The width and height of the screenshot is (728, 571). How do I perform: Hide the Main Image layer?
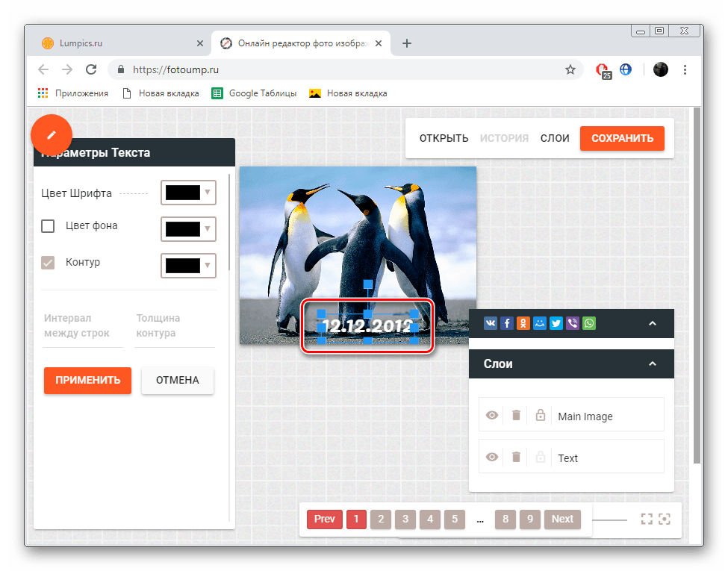coord(492,415)
